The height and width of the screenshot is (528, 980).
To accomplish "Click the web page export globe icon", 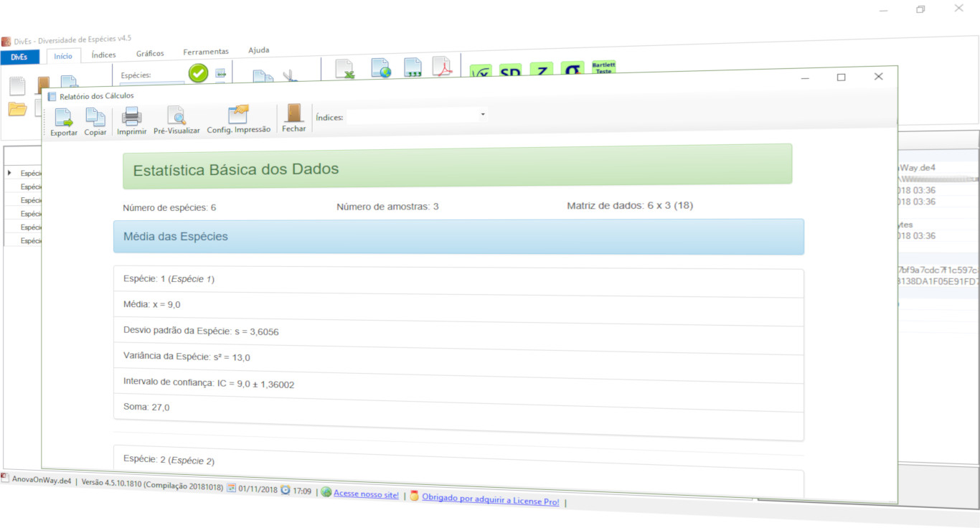I will [x=381, y=68].
